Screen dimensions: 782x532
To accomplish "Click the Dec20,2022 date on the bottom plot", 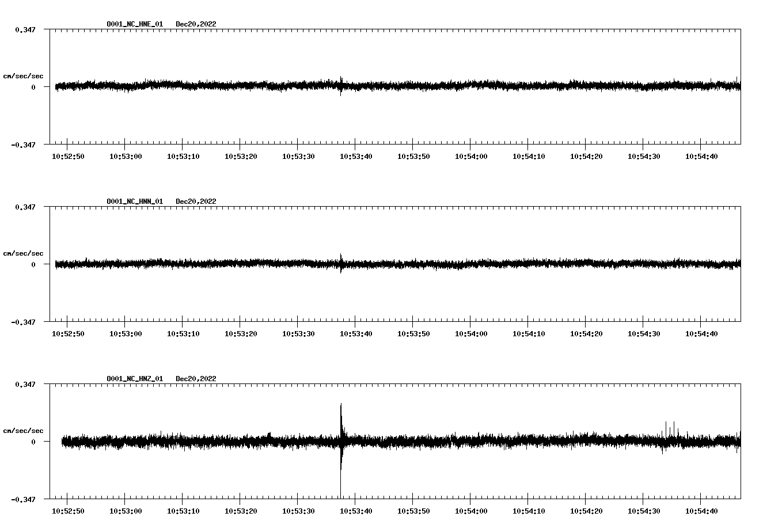I will (196, 378).
